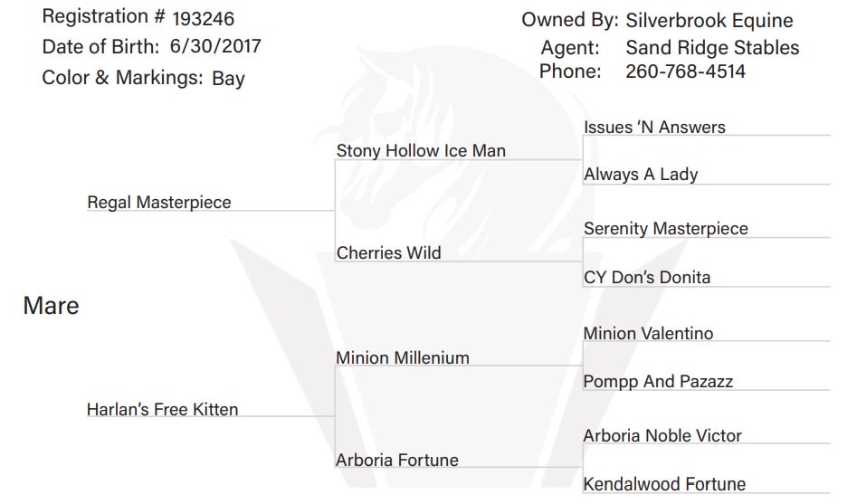This screenshot has width=857, height=504.
Task: Select Always A Lady ancestor
Action: pos(641,175)
